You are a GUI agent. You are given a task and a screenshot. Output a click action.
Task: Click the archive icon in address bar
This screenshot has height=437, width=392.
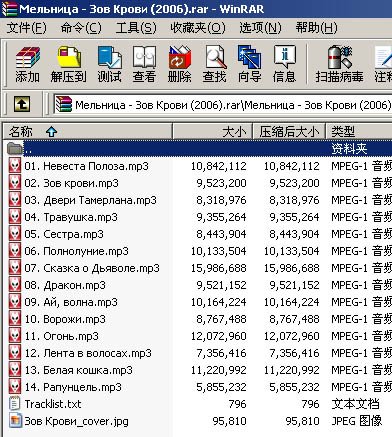click(x=64, y=105)
